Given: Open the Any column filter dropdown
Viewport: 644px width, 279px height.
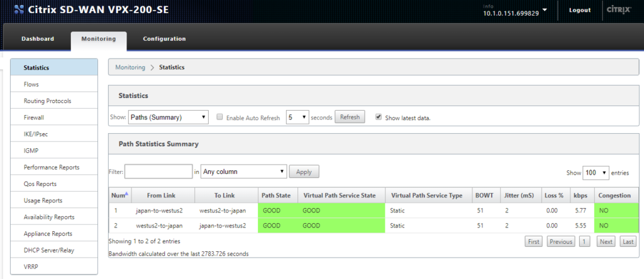Looking at the screenshot, I should 243,172.
